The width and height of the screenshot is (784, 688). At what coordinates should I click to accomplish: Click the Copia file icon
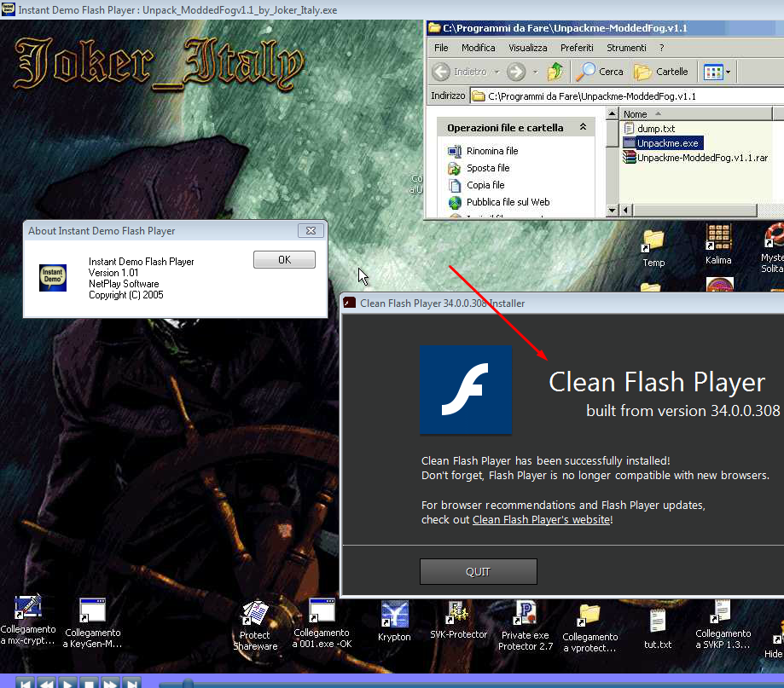click(x=455, y=185)
